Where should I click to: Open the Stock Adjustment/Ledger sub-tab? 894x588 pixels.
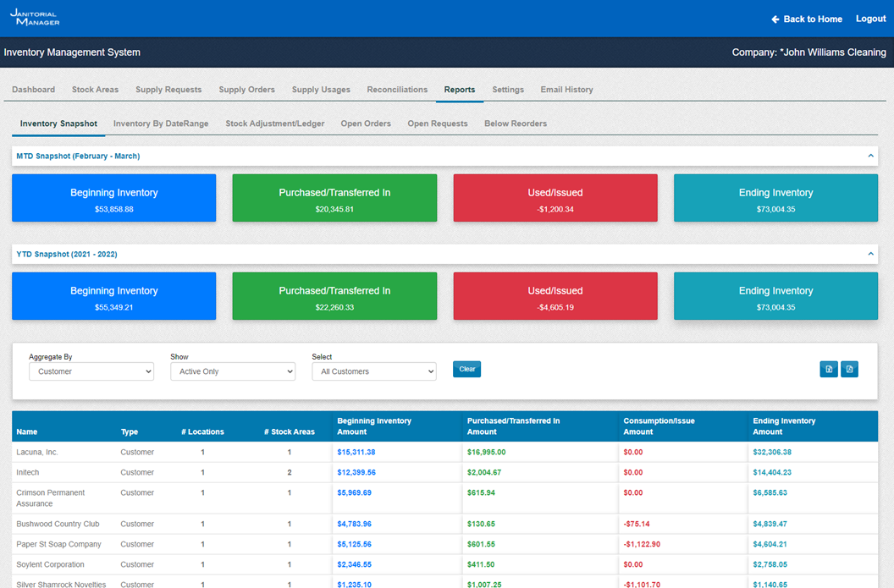tap(275, 124)
